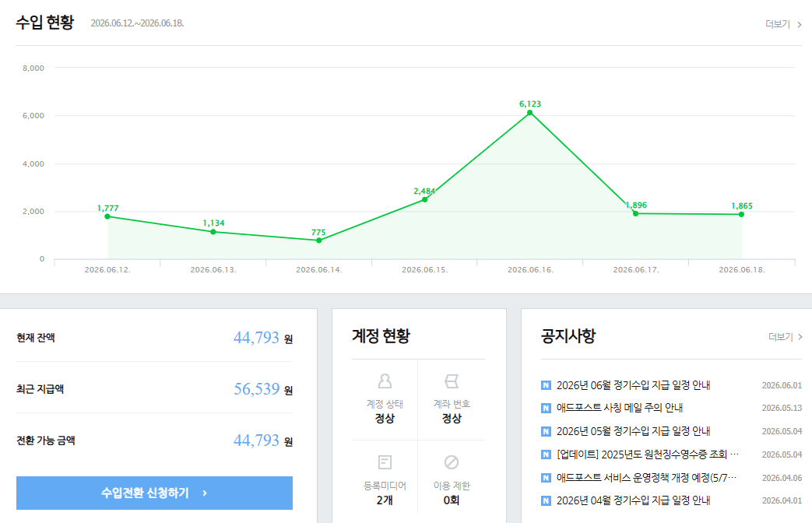The width and height of the screenshot is (812, 523).
Task: Click N badge beside 사칭 메일 notice
Action: click(x=546, y=408)
